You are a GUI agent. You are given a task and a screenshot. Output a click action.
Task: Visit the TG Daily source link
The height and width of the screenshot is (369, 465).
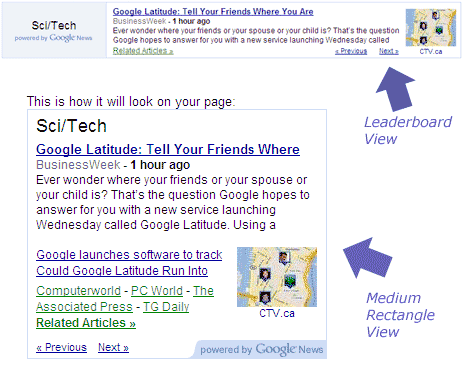pos(166,307)
